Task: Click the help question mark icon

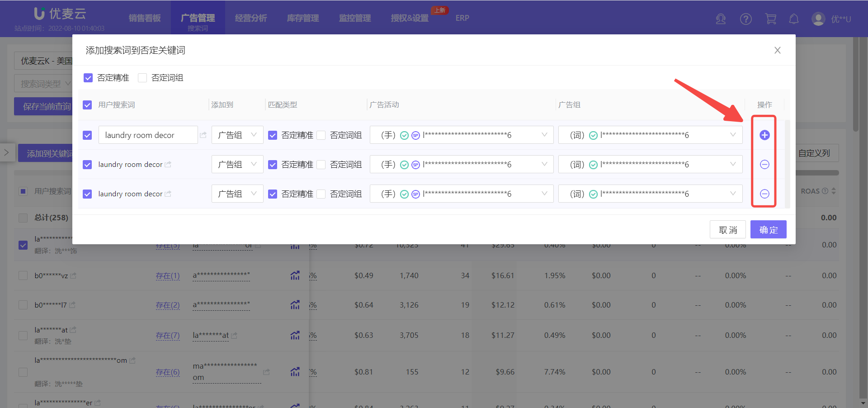Action: [745, 19]
